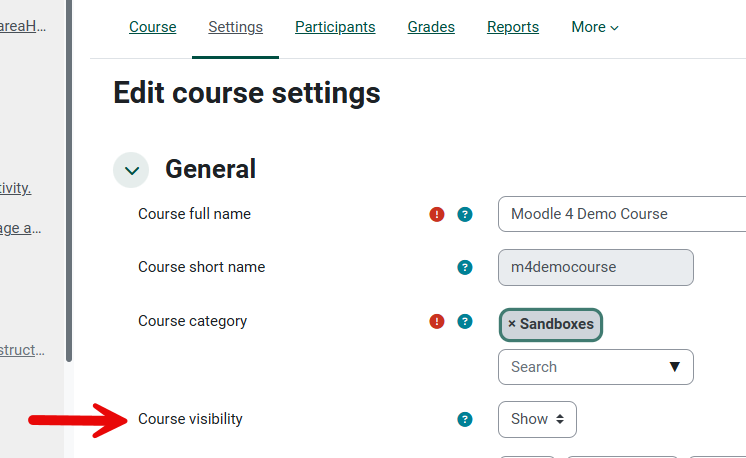Open the Course visibility Show dropdown
The height and width of the screenshot is (458, 746).
point(537,420)
